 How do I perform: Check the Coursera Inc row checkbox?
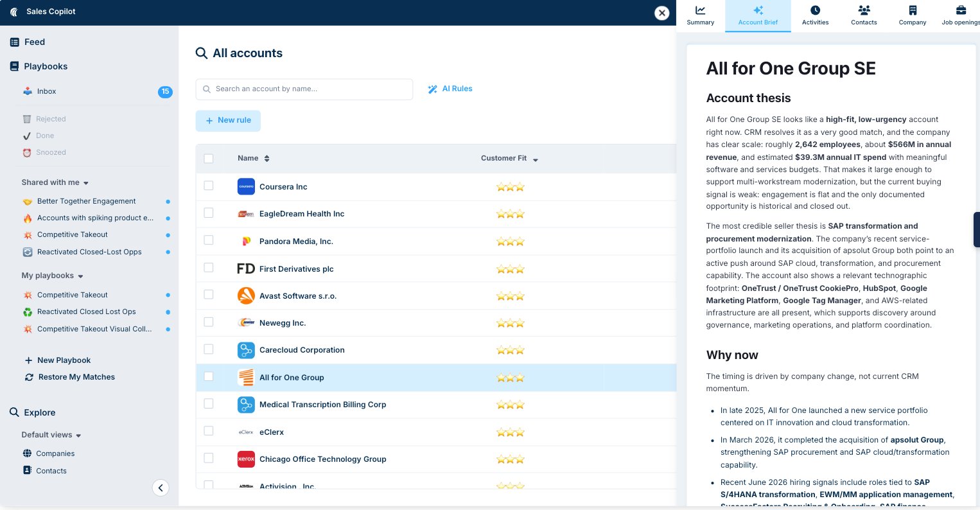click(x=209, y=186)
